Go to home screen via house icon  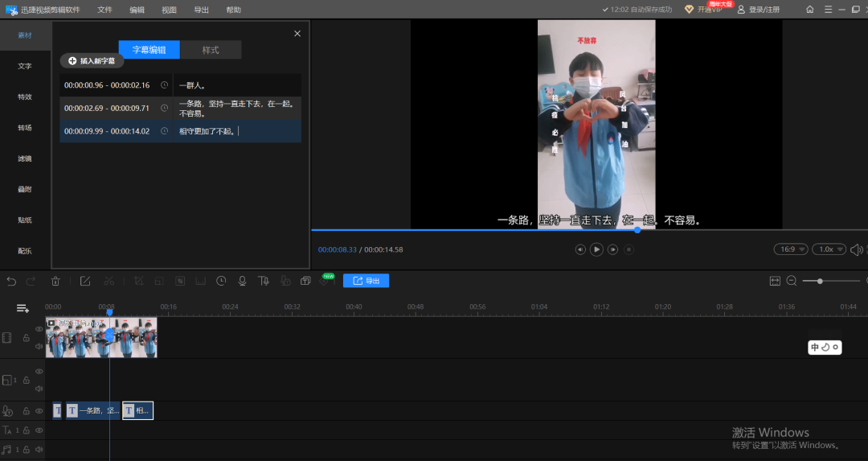(810, 10)
